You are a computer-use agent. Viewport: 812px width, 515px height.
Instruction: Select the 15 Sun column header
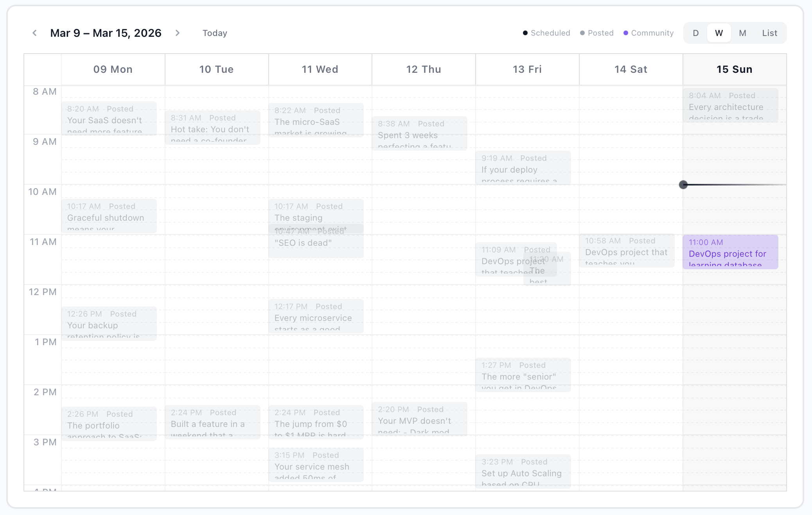pos(734,69)
